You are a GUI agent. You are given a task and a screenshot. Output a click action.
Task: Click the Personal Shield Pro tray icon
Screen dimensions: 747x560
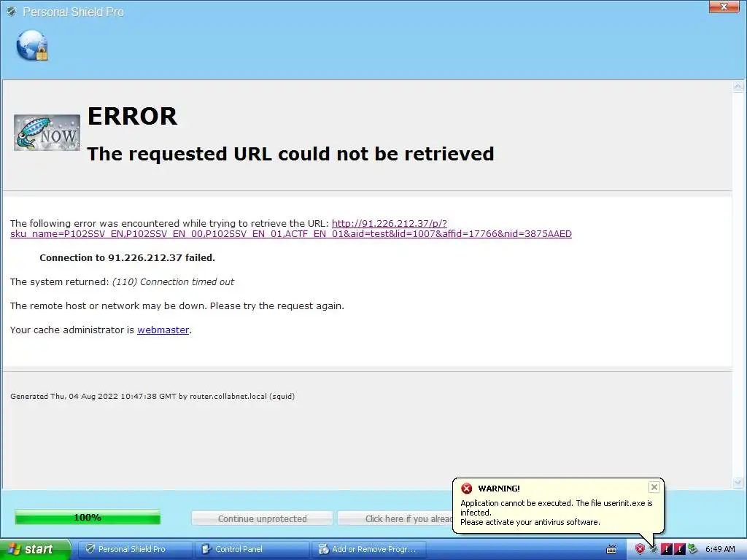tap(653, 549)
